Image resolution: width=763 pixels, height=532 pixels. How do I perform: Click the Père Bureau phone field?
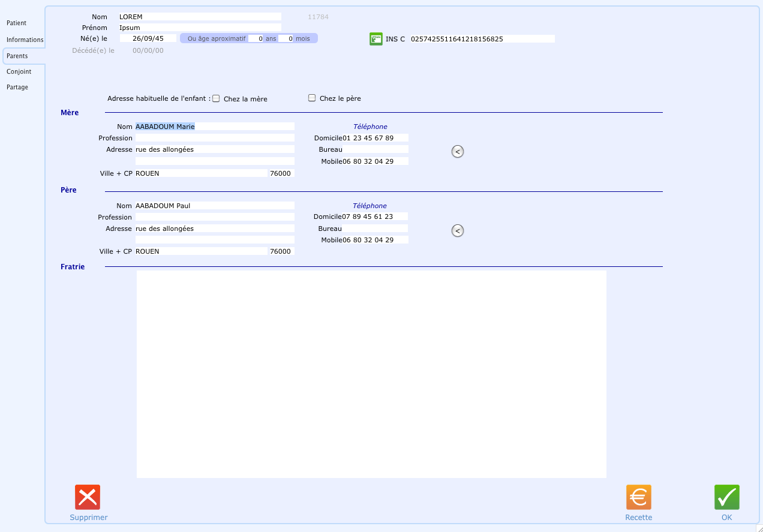[375, 229]
